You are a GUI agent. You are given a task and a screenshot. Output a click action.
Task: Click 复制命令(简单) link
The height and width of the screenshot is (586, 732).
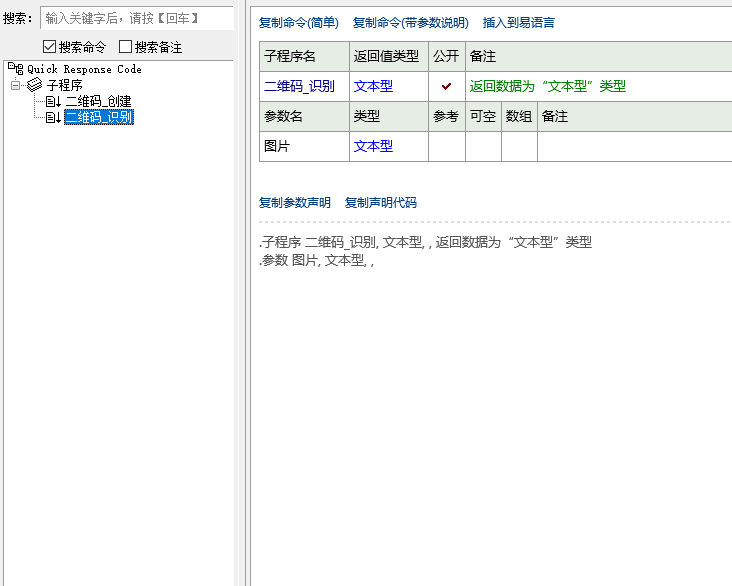pos(299,22)
